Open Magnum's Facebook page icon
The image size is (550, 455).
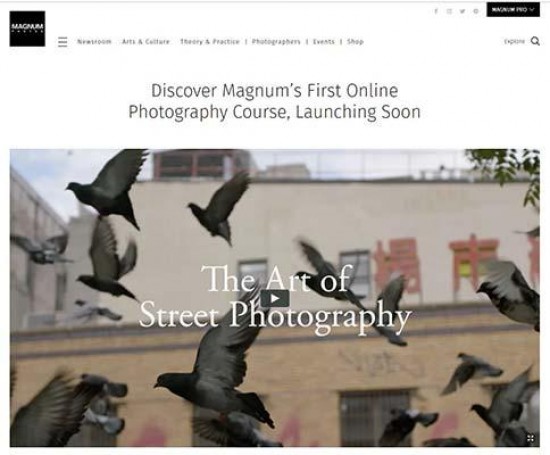[x=436, y=11]
